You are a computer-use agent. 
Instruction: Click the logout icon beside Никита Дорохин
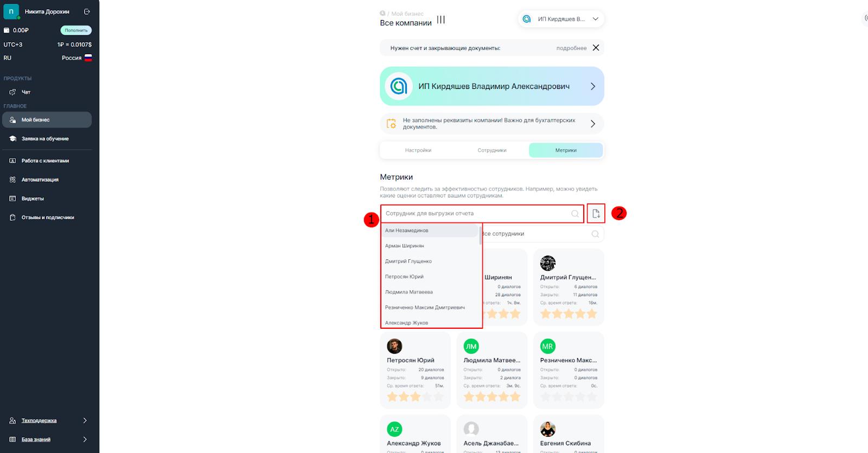[x=87, y=11]
